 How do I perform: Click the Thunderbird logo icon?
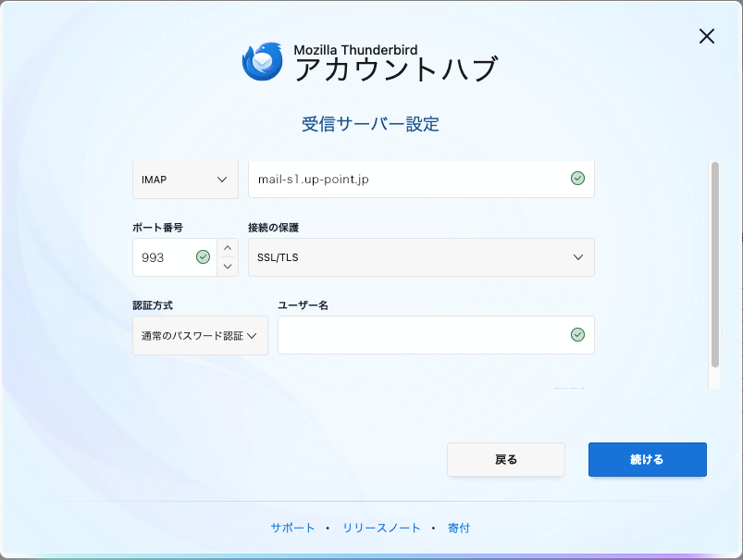(x=263, y=62)
